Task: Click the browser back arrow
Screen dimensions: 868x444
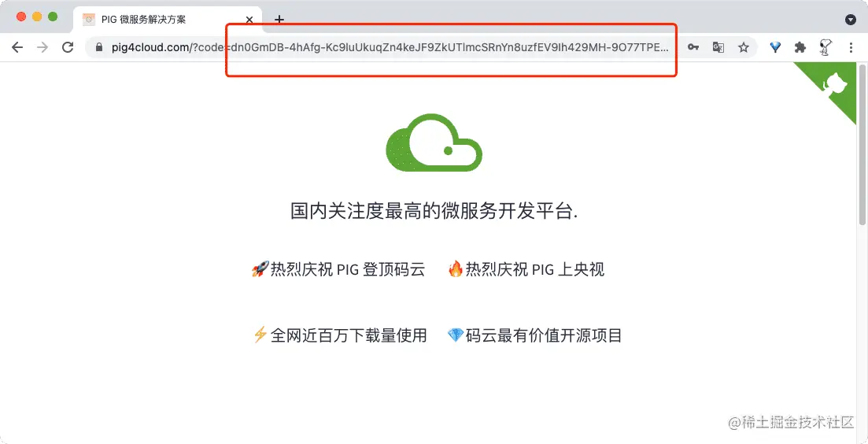Action: (17, 47)
